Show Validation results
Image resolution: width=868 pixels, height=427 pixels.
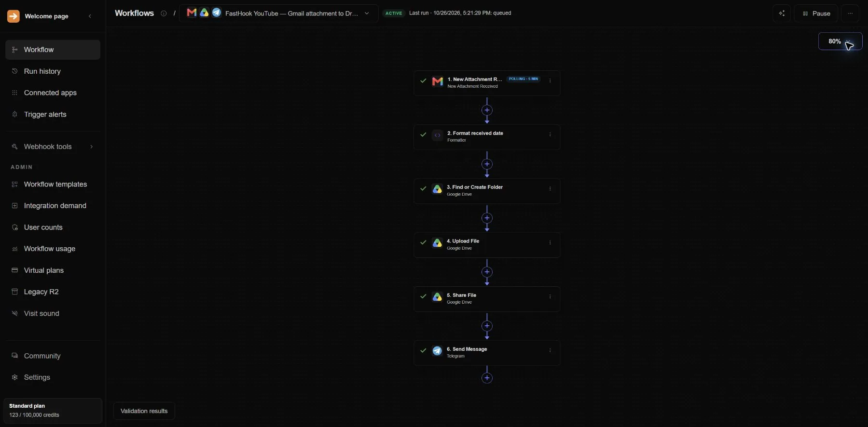click(x=144, y=411)
